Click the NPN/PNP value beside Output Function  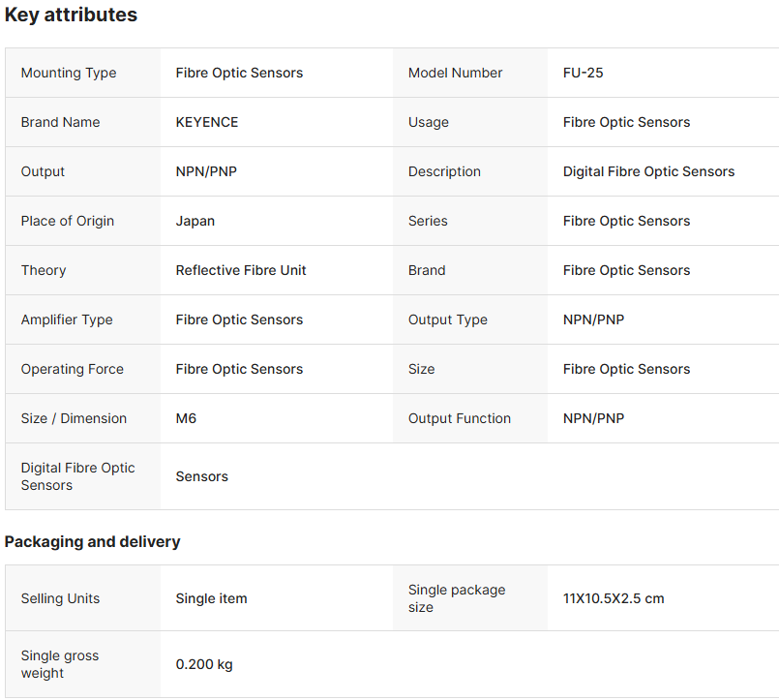click(593, 418)
